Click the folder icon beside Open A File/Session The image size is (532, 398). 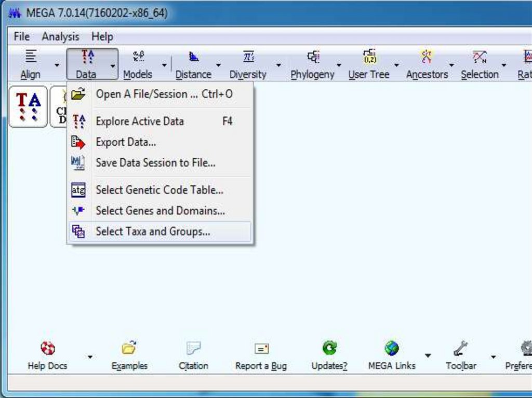pyautogui.click(x=78, y=94)
